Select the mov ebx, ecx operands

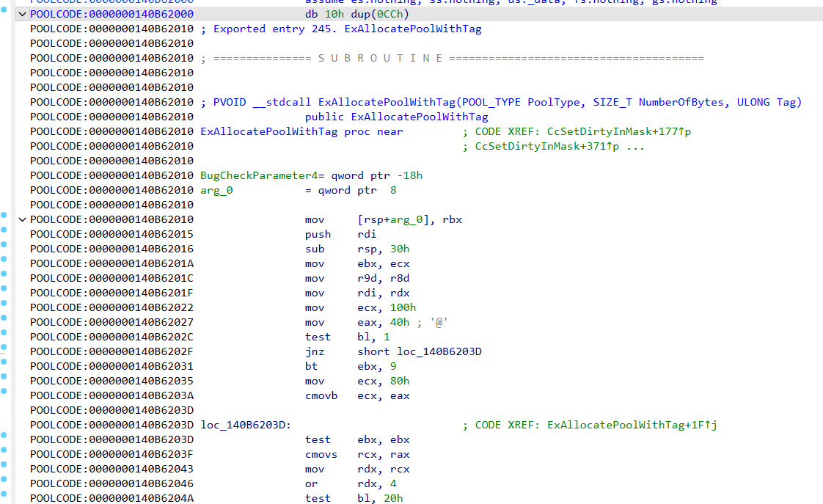383,264
